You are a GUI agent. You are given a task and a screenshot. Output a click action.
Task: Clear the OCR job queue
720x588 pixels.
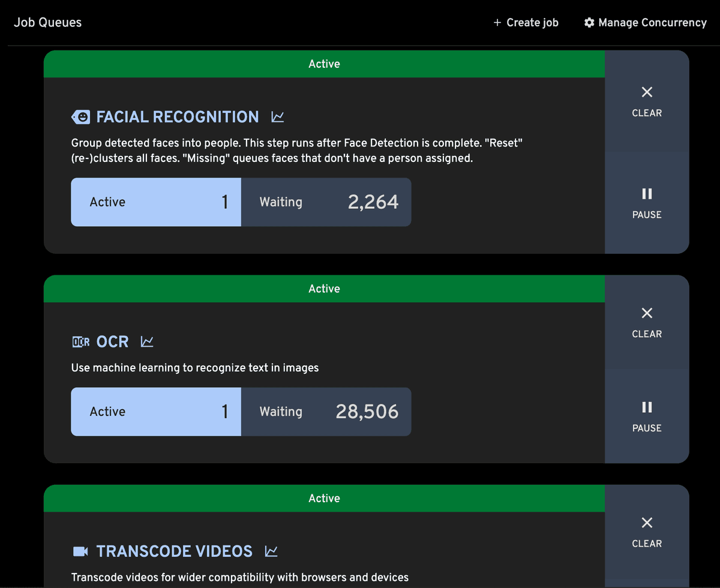tap(646, 322)
